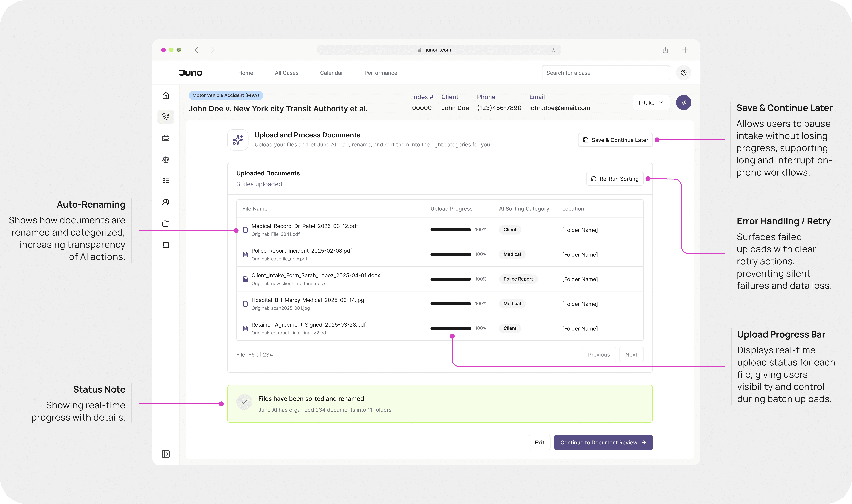Click the home icon in sidebar
The height and width of the screenshot is (504, 852).
[x=166, y=96]
